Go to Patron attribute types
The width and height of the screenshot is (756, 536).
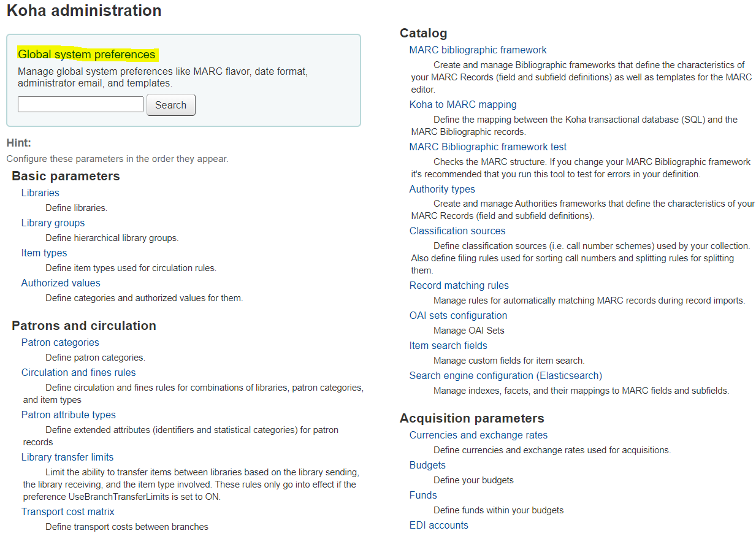coord(69,415)
